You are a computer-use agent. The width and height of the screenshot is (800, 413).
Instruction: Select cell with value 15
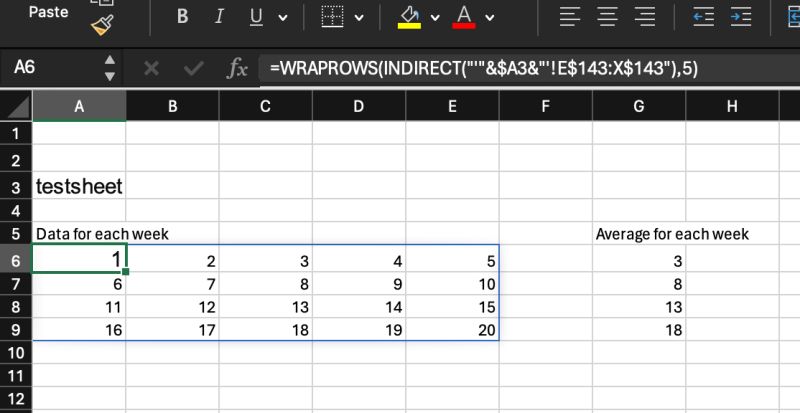(x=452, y=307)
